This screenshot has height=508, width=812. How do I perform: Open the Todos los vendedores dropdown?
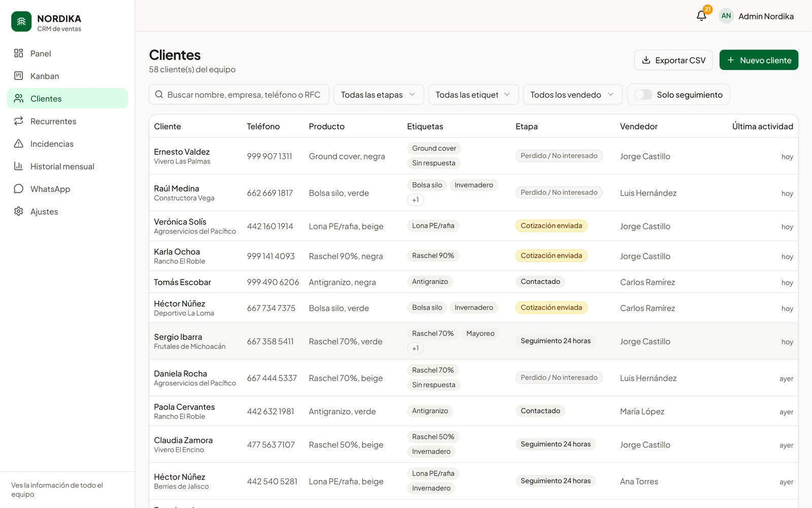572,94
